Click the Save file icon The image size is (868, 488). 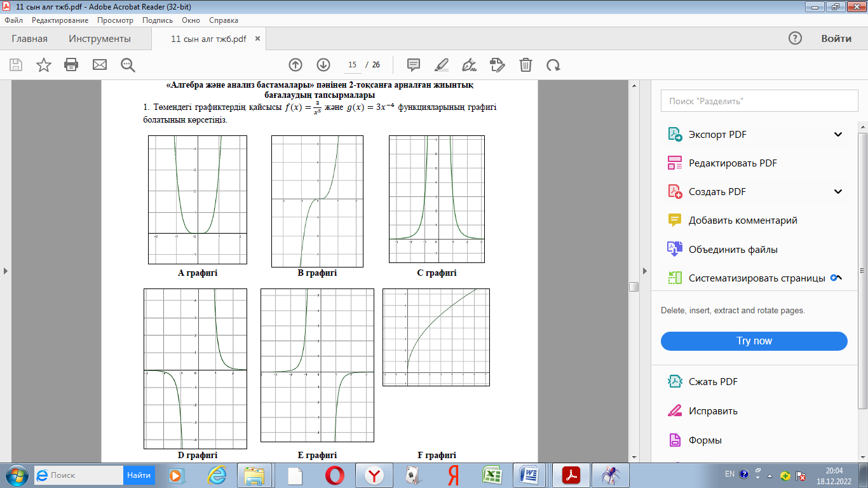click(x=16, y=64)
